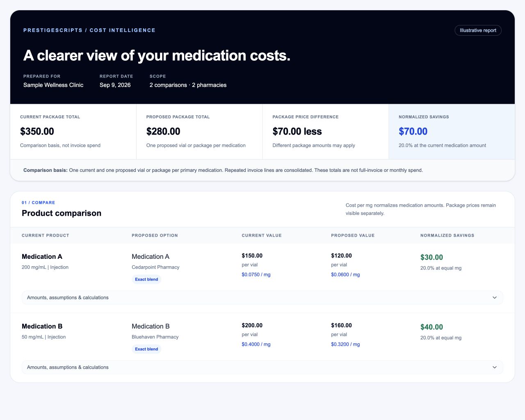
Task: Click the PROPOSED OPTION column header
Action: [155, 235]
